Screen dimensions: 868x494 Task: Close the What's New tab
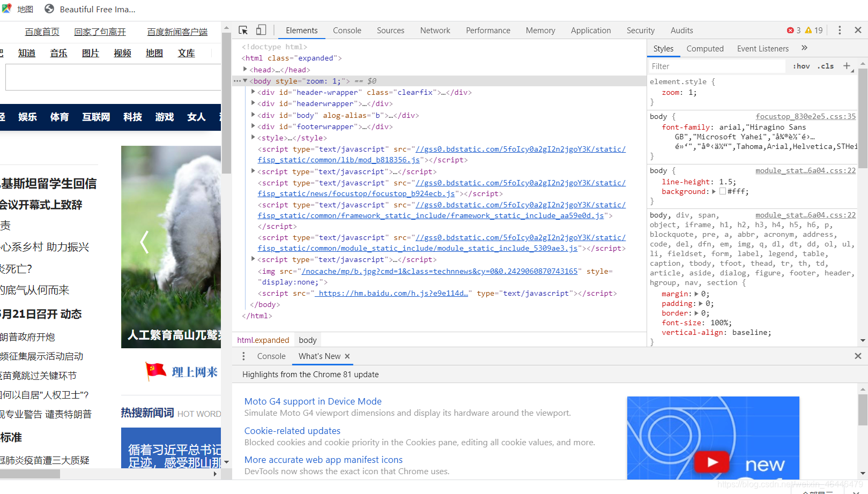pos(347,356)
